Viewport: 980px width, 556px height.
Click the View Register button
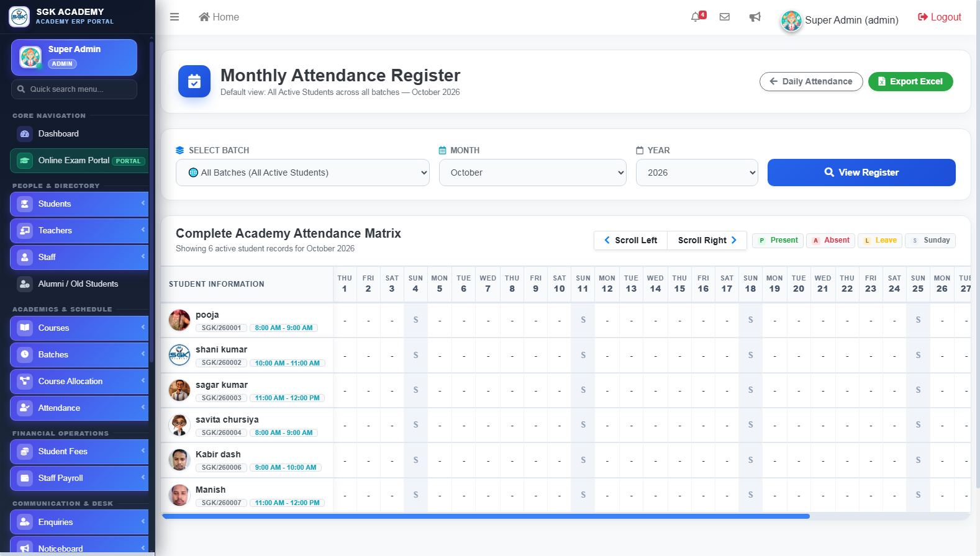coord(861,173)
